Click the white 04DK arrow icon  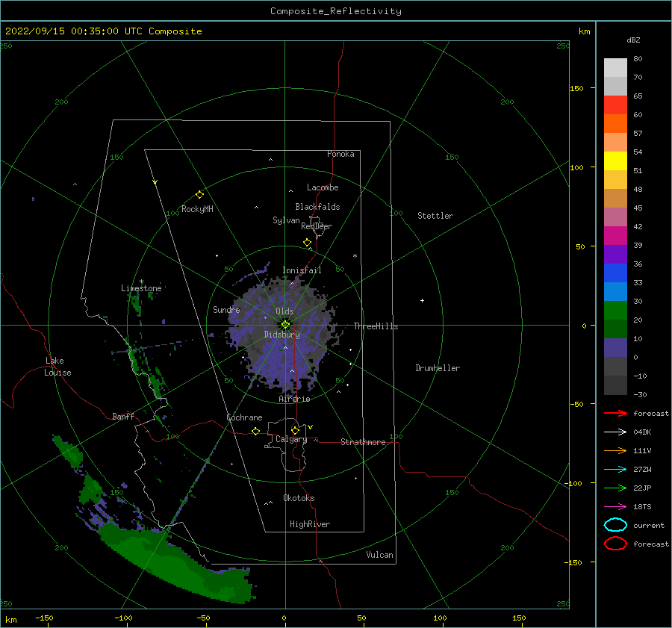tap(615, 432)
